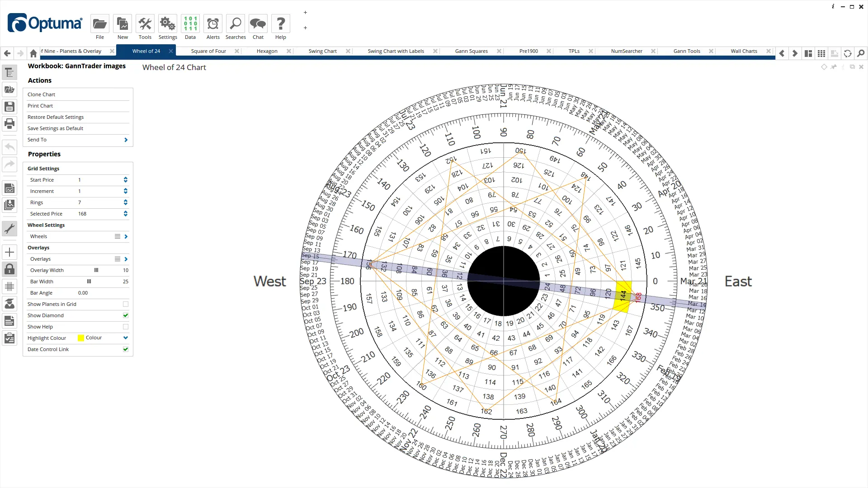Go to the Home page icon
This screenshot has width=868, height=488.
click(x=33, y=53)
